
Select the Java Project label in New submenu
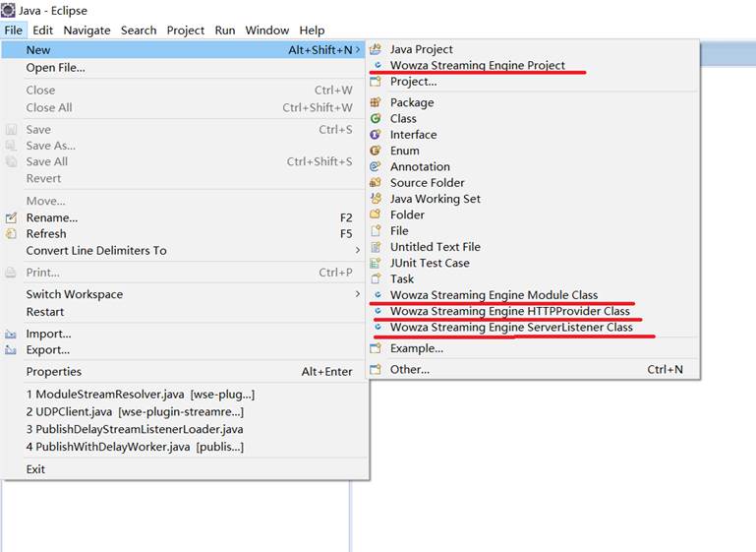[422, 49]
